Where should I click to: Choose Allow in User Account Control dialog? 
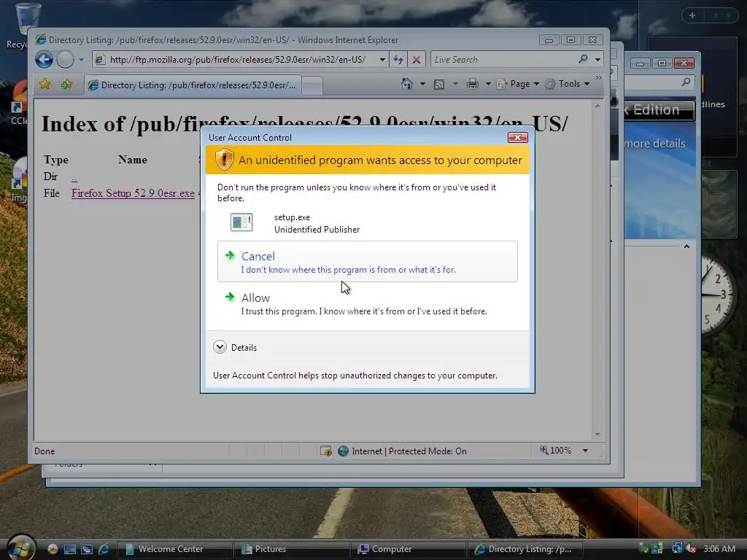368,304
